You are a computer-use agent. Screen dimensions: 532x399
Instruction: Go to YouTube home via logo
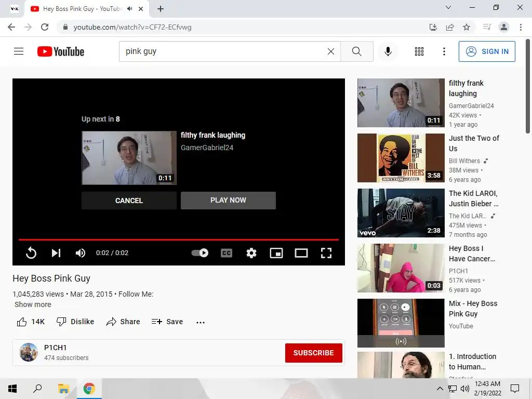[x=61, y=51]
